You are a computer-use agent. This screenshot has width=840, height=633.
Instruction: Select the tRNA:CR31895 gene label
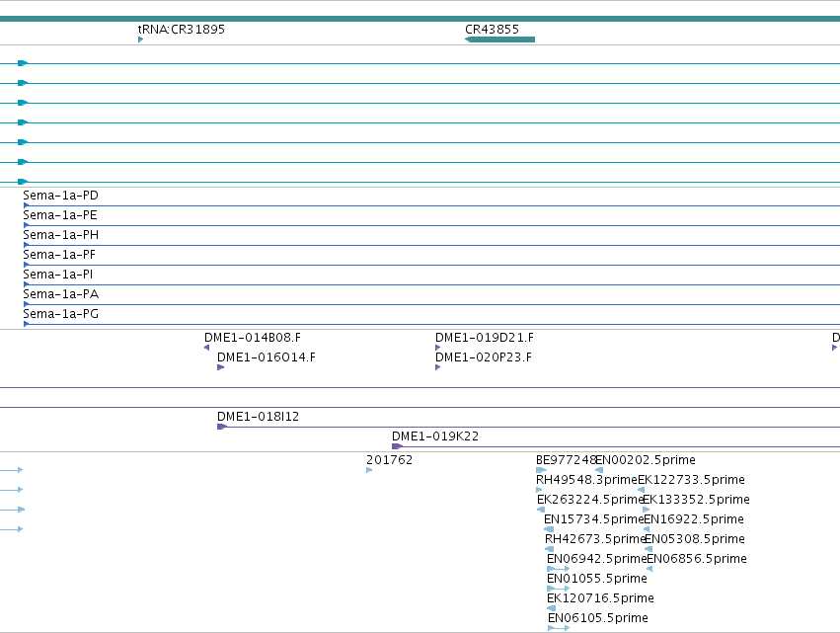click(181, 30)
